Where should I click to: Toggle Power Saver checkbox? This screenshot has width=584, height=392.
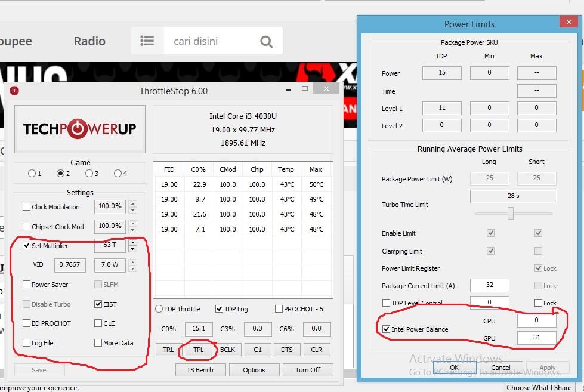[26, 285]
